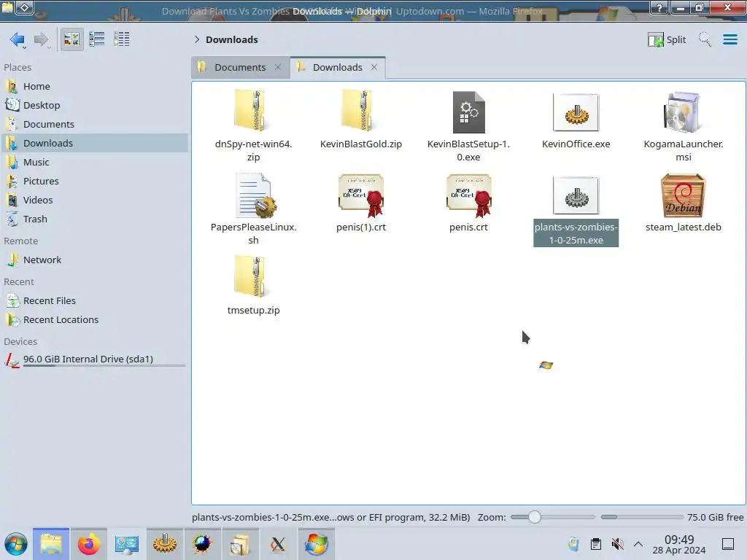Click the dark globe taskbar icon
The image size is (747, 560).
[202, 544]
